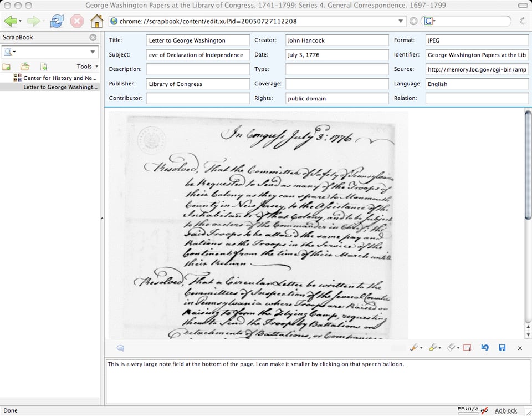Click the Title field
Image resolution: width=532 pixels, height=416 pixels.
(x=198, y=40)
